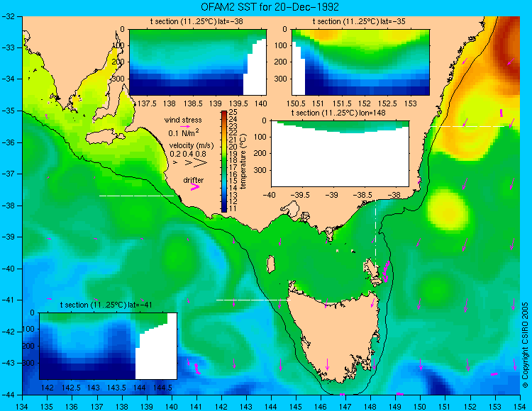Open the lon=148 temperature section plot
The height and width of the screenshot is (411, 532).
coord(340,154)
